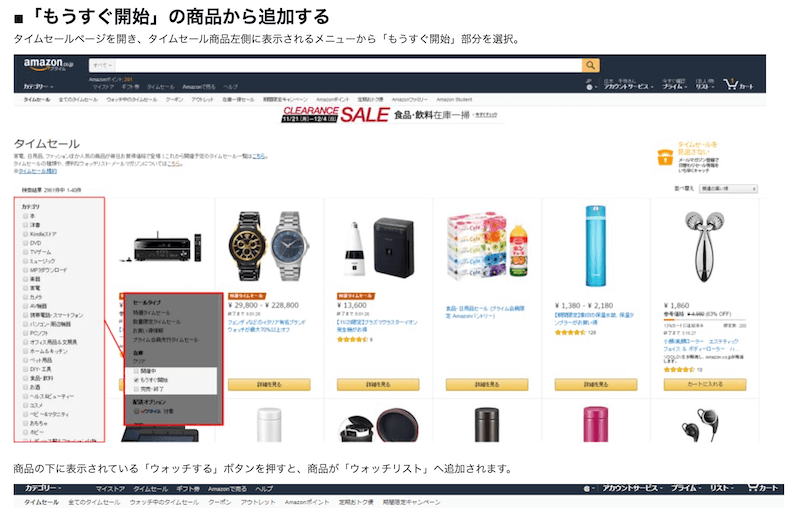
Task: Click the wristwatch pair product image
Action: click(x=269, y=247)
